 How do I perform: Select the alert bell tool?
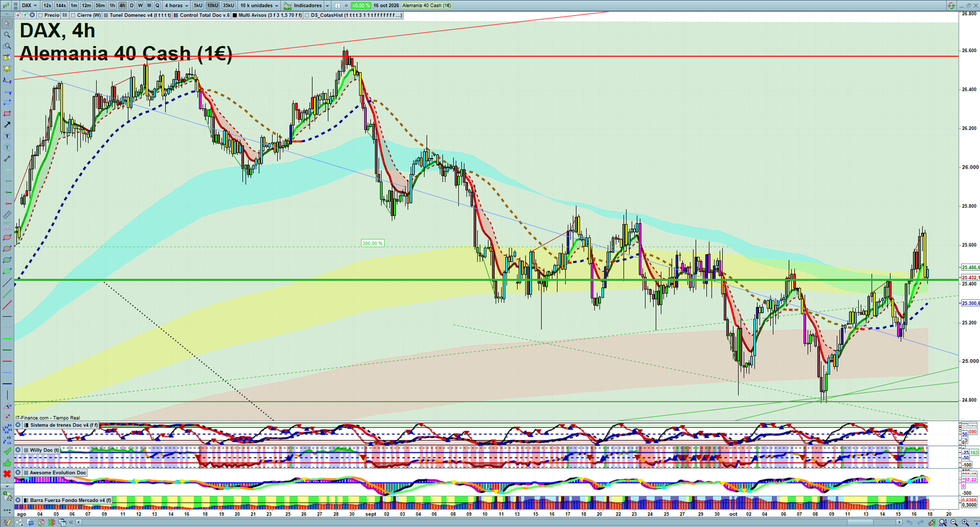(x=7, y=69)
